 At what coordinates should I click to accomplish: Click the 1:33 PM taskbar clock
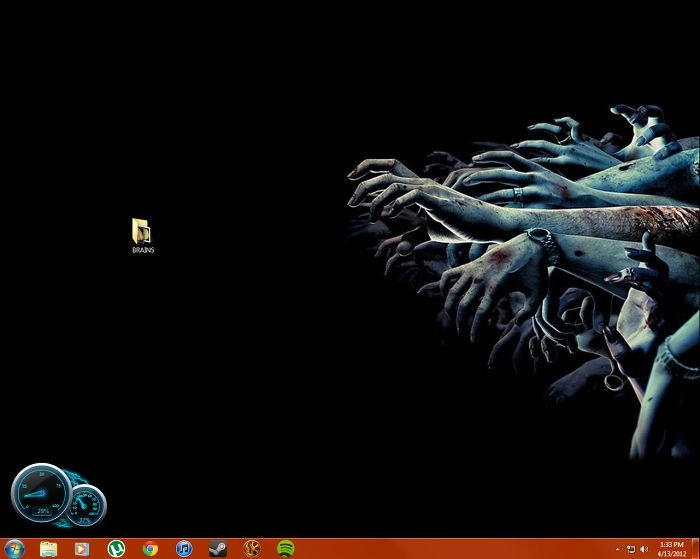click(x=672, y=548)
